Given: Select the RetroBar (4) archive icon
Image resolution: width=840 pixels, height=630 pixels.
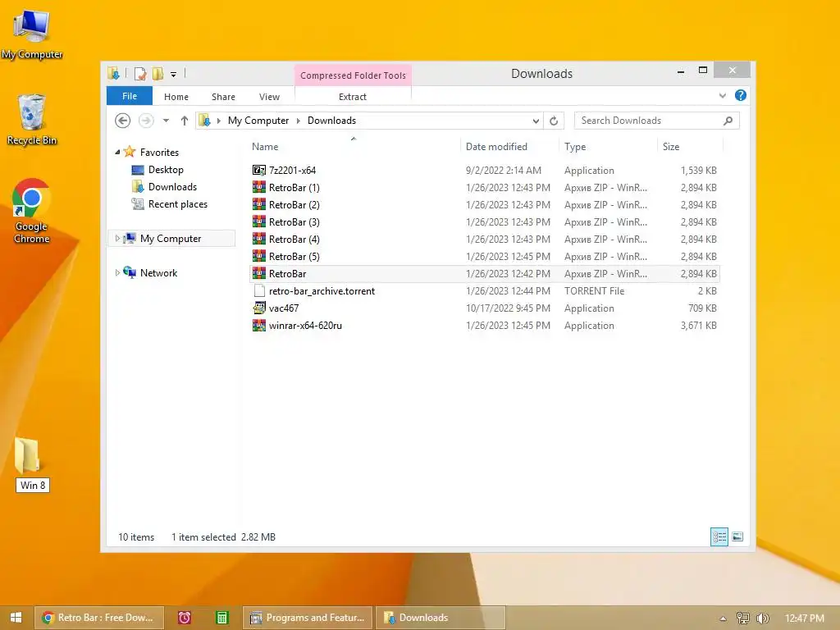Looking at the screenshot, I should click(x=259, y=239).
